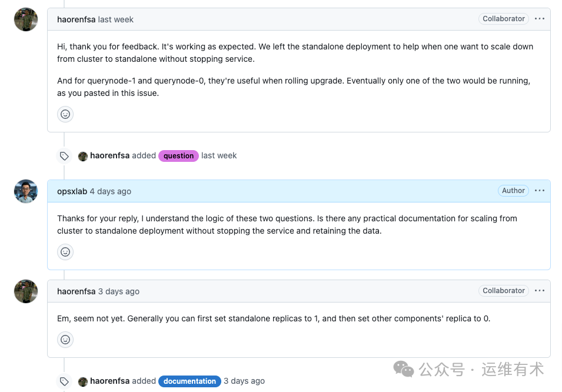Select the question label
The width and height of the screenshot is (562, 392).
(178, 155)
